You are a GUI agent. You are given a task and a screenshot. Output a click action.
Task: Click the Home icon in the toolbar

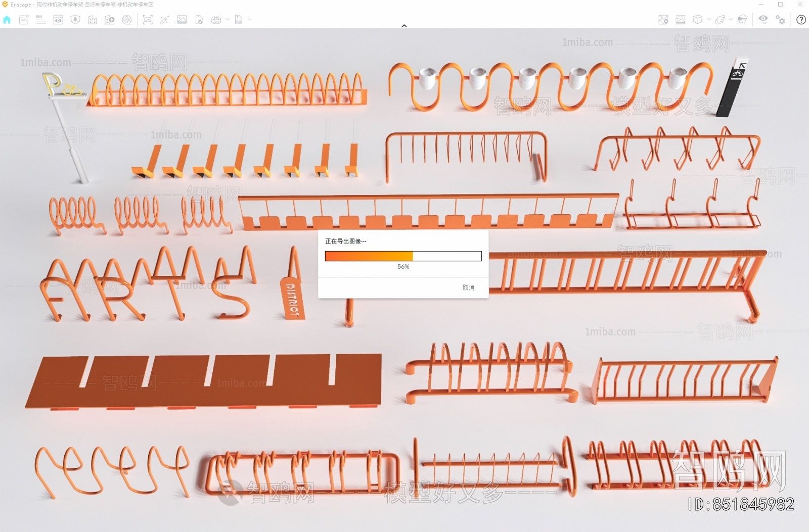(7, 20)
